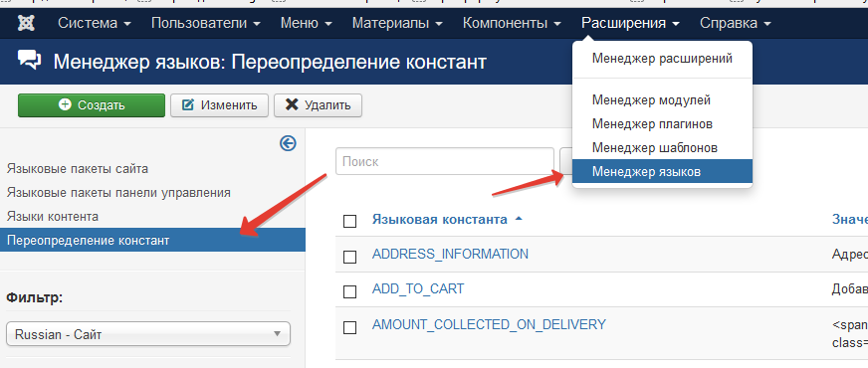This screenshot has height=368, width=868.
Task: Collapse sidebar with the blue arrow icon
Action: [288, 143]
